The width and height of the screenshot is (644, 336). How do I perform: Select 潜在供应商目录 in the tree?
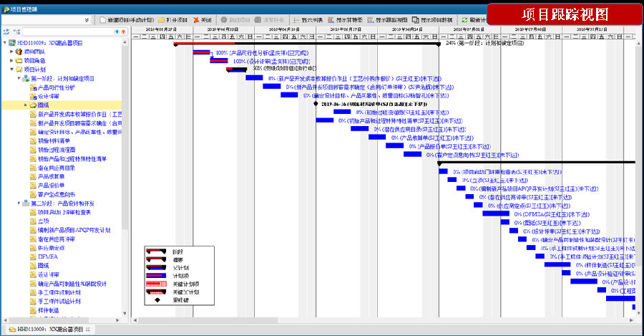[x=57, y=168]
